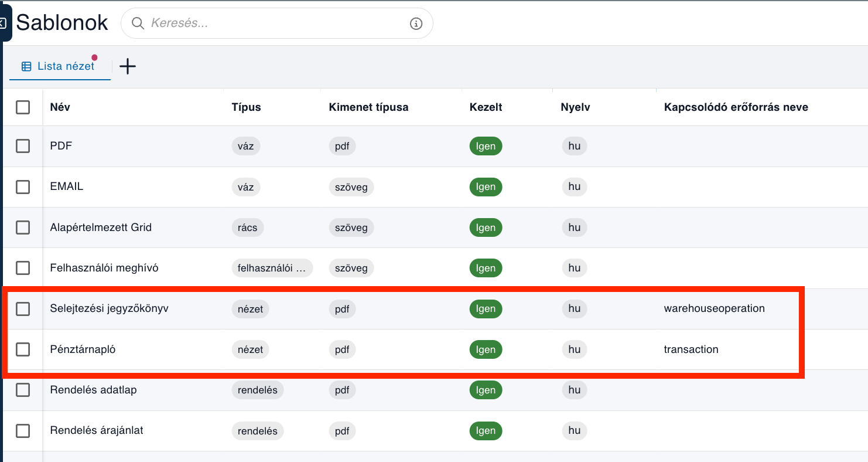
Task: Sort by the Név column header
Action: coord(60,107)
